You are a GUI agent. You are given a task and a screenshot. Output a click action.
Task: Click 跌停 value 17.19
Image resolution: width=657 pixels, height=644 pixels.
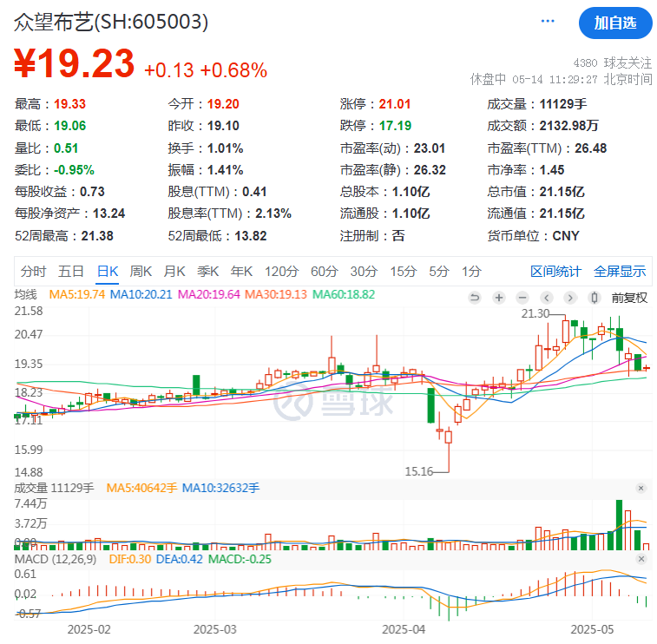pos(395,126)
